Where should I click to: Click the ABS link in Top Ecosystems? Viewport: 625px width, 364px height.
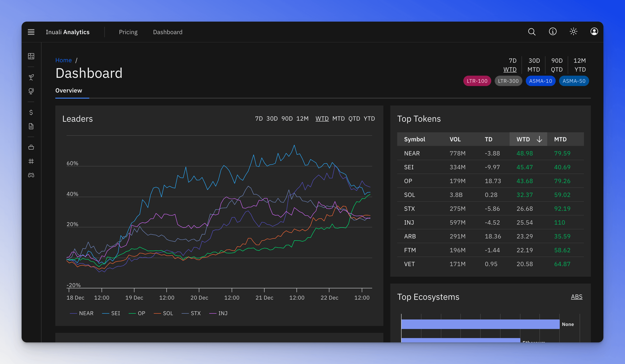[x=577, y=297]
